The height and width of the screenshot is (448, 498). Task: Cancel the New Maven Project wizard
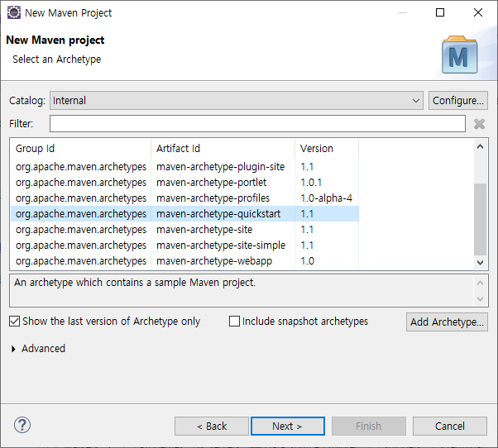450,427
